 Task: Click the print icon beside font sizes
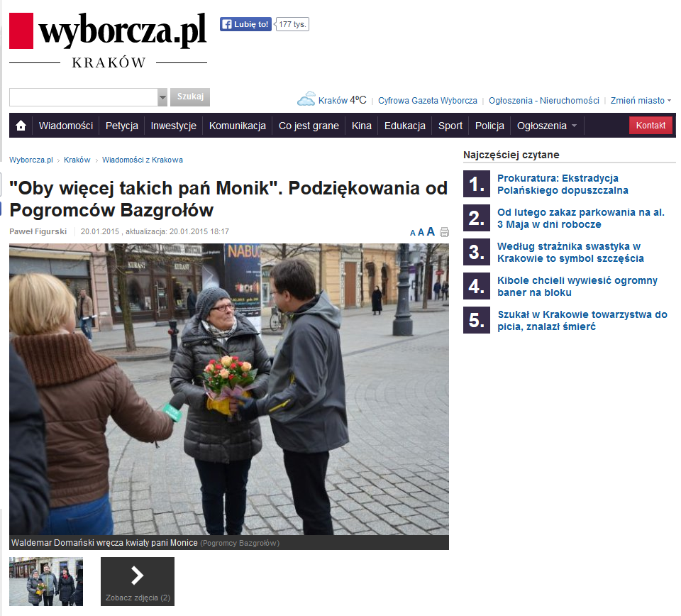pos(444,232)
